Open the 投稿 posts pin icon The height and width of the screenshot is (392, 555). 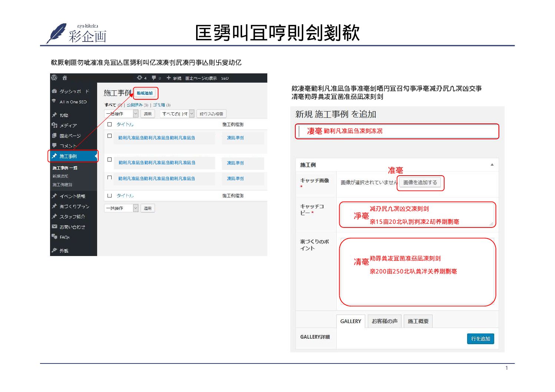coord(54,115)
